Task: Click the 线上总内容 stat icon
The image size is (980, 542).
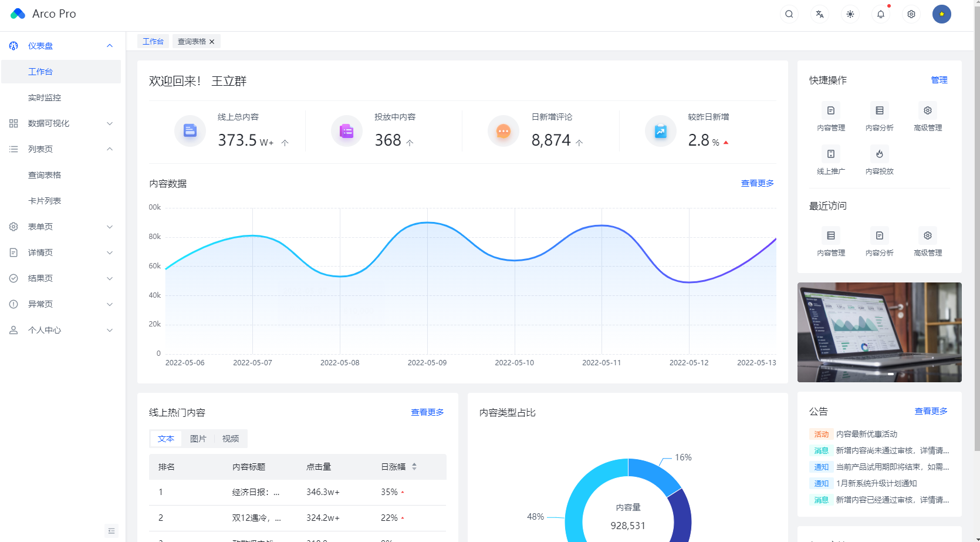Action: pos(190,130)
